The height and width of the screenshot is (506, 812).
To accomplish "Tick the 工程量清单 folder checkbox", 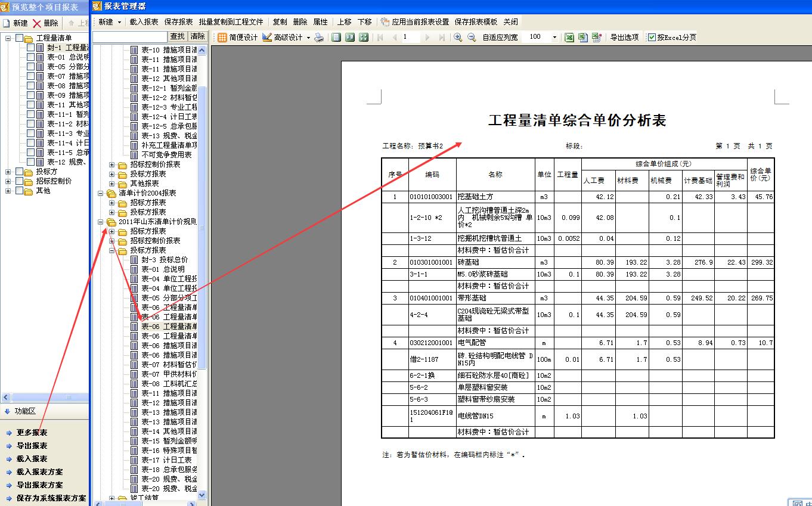I will (x=19, y=38).
